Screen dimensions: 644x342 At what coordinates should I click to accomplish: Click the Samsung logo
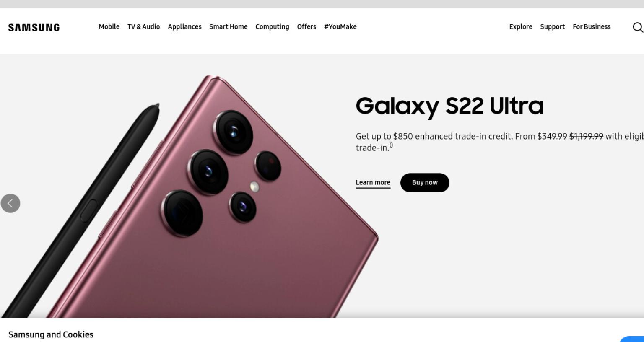34,28
